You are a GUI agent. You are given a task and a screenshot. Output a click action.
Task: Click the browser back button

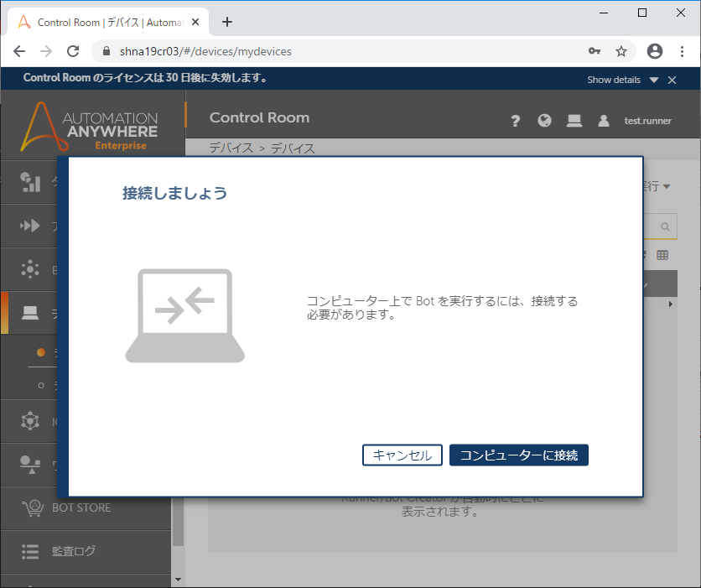[x=19, y=51]
